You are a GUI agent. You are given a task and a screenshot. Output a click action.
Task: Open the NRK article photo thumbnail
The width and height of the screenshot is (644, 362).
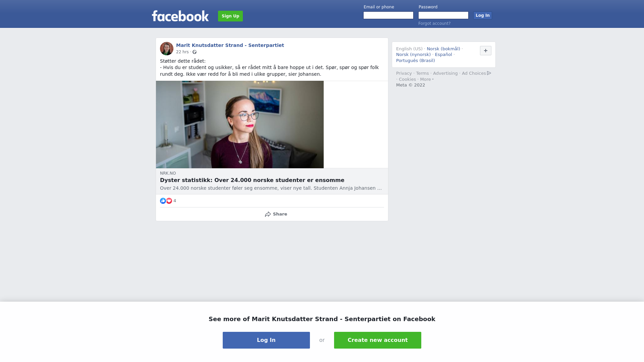pyautogui.click(x=240, y=124)
